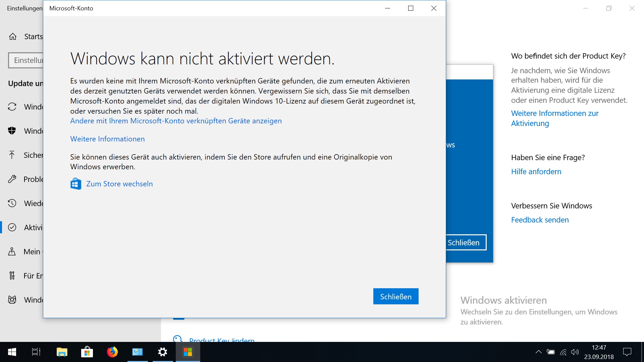The image size is (644, 362).
Task: Open Windows Security shield sidebar icon
Action: tap(12, 131)
